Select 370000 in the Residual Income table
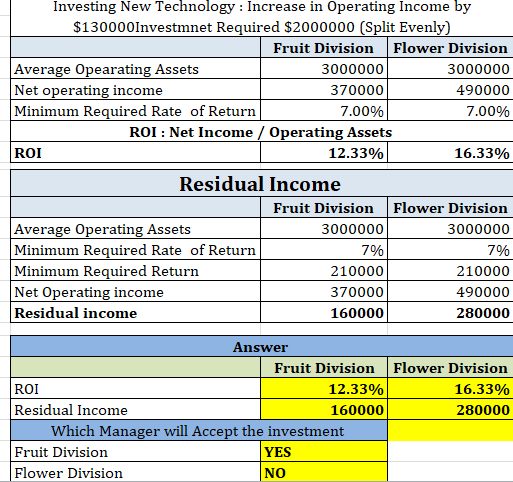The height and width of the screenshot is (482, 513). coord(324,292)
